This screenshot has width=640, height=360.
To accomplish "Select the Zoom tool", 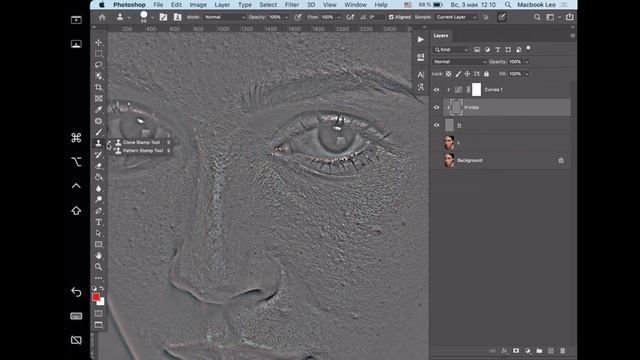I will coord(98,267).
